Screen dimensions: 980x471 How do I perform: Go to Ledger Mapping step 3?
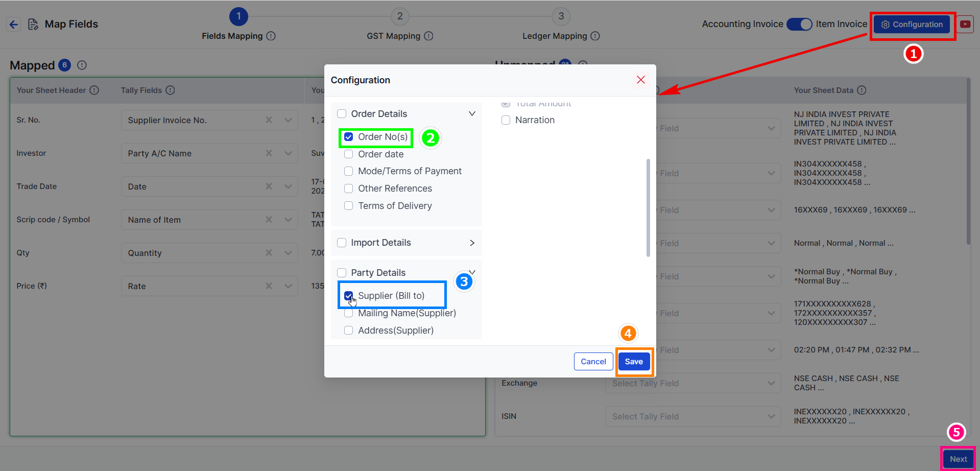[561, 16]
